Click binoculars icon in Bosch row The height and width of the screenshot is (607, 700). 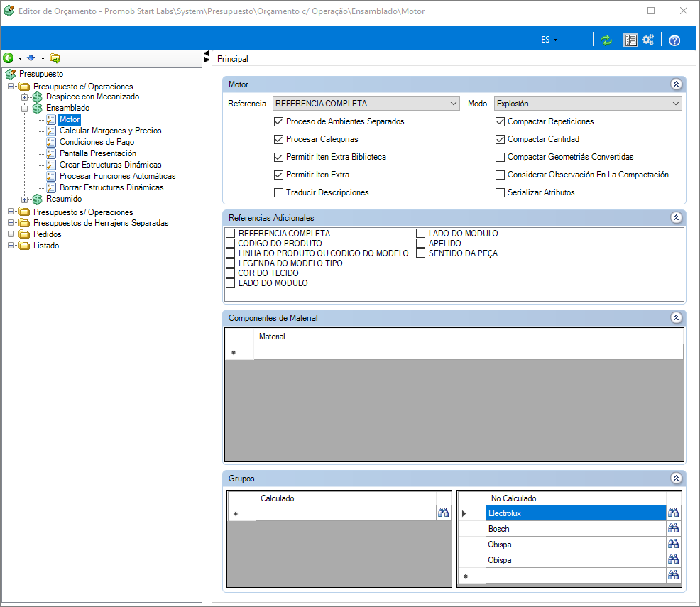[x=673, y=528]
